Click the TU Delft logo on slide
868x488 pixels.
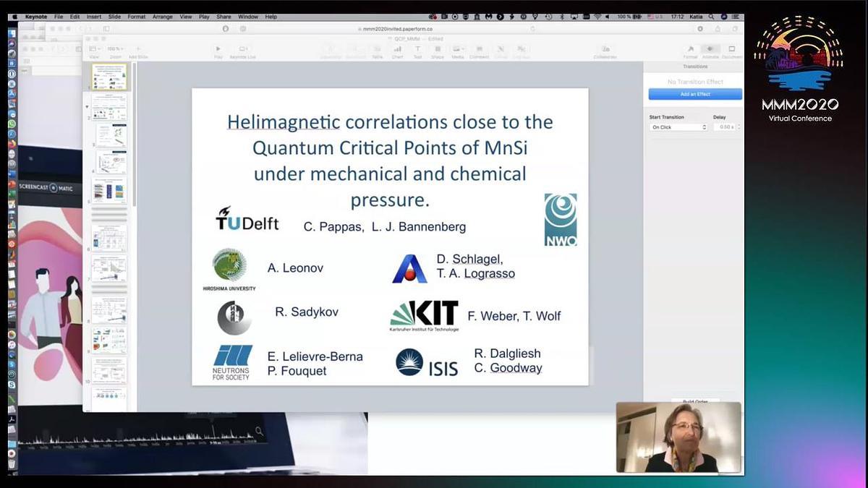tap(247, 219)
